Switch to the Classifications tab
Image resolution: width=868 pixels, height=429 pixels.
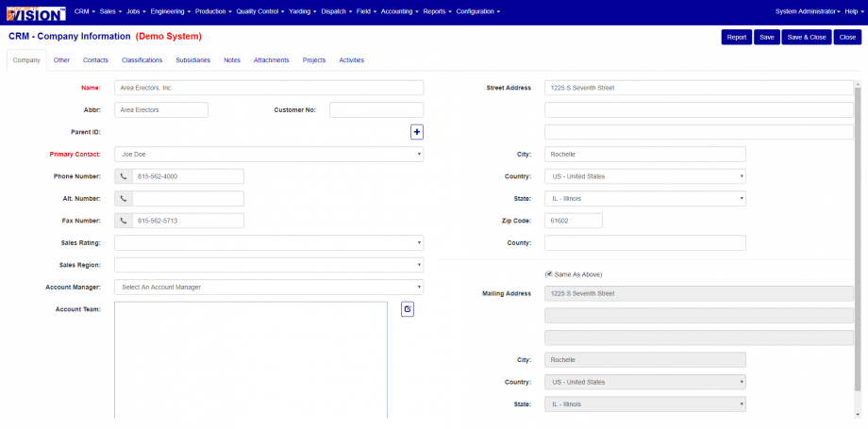142,60
